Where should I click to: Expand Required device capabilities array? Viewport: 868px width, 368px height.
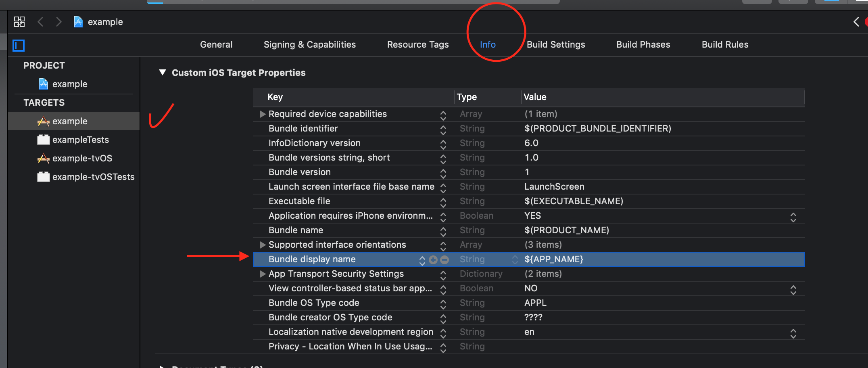click(263, 114)
